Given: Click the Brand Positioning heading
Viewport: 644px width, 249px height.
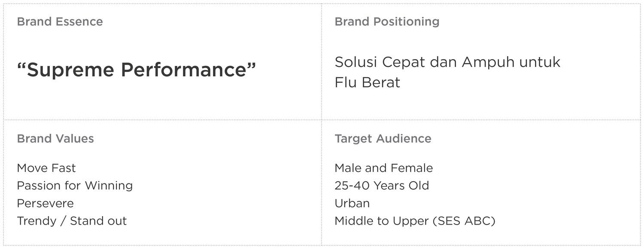Looking at the screenshot, I should (x=387, y=21).
